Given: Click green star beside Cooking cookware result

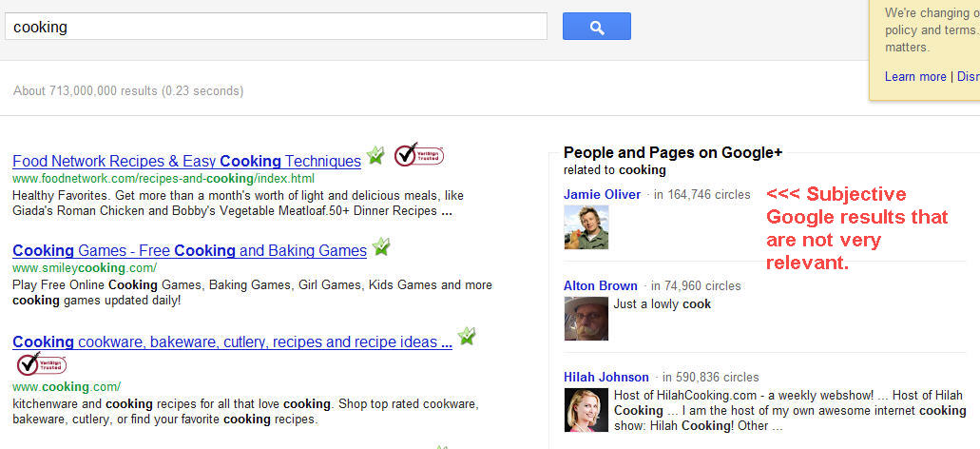Looking at the screenshot, I should click(x=467, y=337).
